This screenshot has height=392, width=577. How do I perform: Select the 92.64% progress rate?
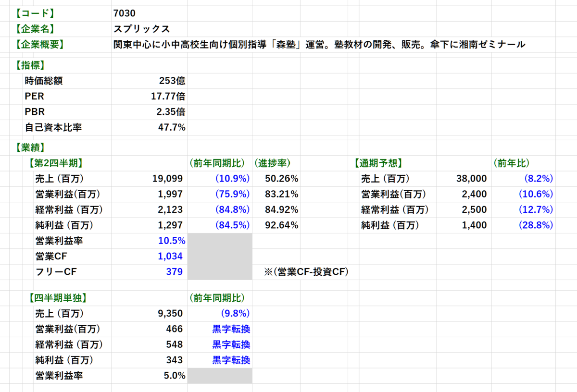281,225
